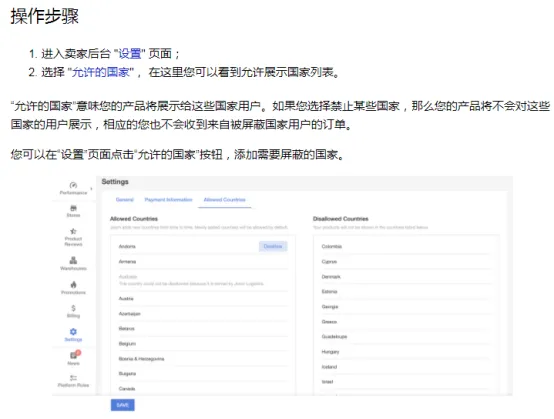The image size is (554, 419).
Task: Open the "允许的国家" hyperlink in step 2
Action: tap(101, 72)
